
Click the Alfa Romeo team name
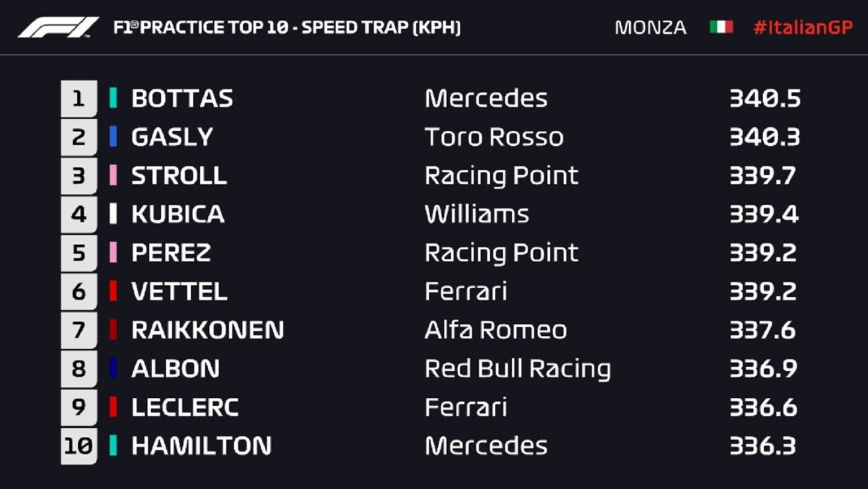pos(495,330)
